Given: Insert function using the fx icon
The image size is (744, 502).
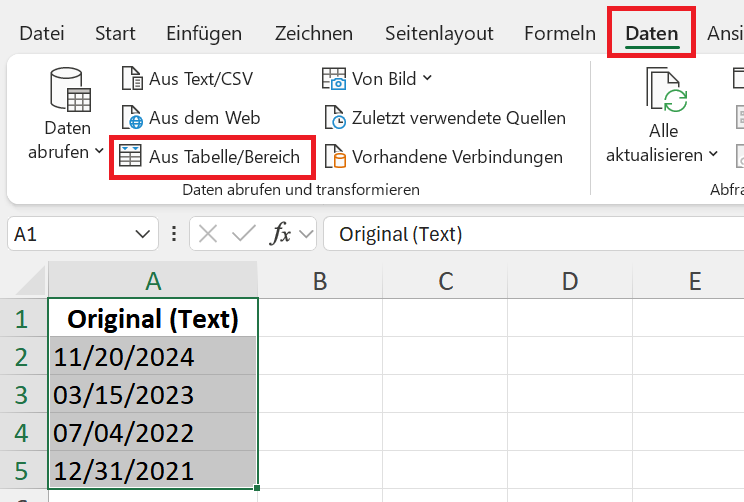Looking at the screenshot, I should 280,234.
